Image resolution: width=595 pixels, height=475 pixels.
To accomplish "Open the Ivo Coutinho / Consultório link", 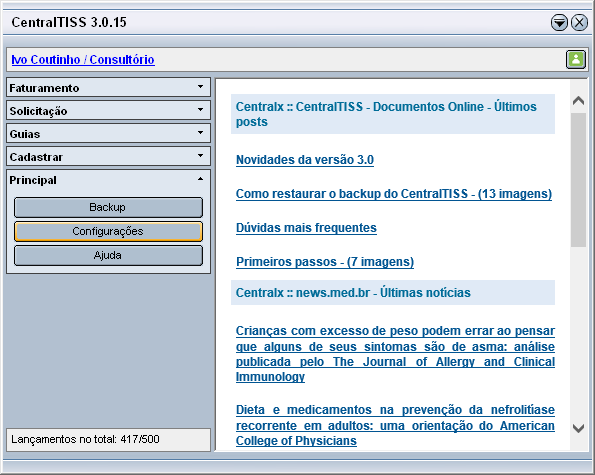I will coord(83,60).
